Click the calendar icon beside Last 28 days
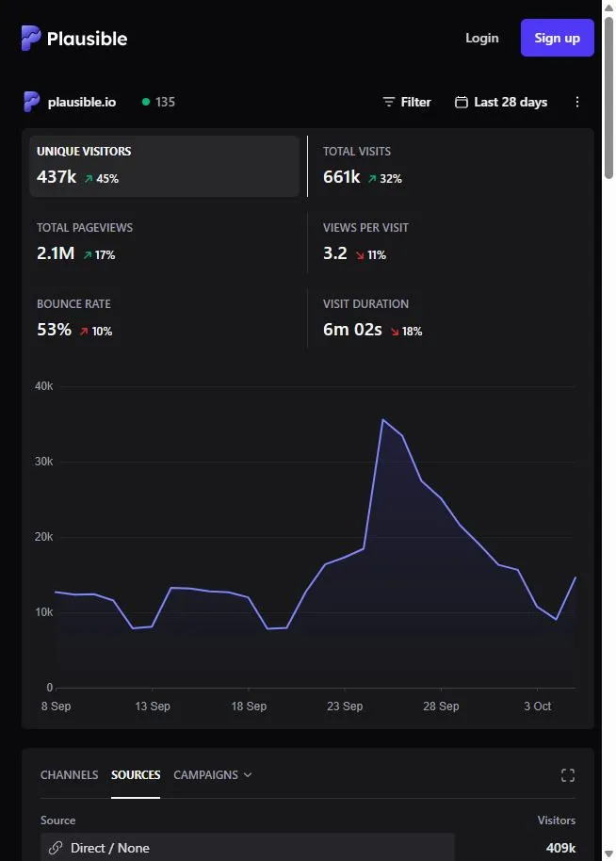The width and height of the screenshot is (616, 861). click(x=462, y=102)
